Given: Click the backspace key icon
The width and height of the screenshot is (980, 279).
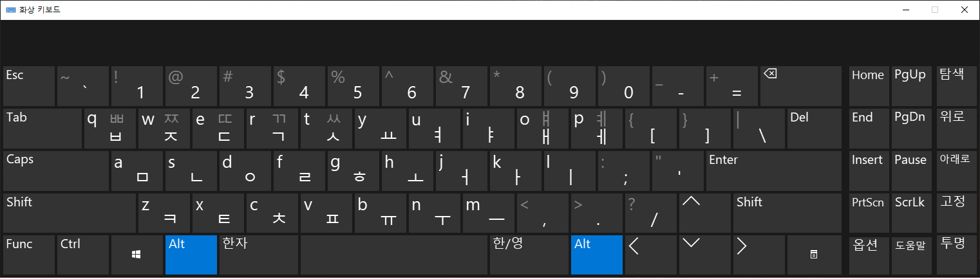Looking at the screenshot, I should (770, 74).
